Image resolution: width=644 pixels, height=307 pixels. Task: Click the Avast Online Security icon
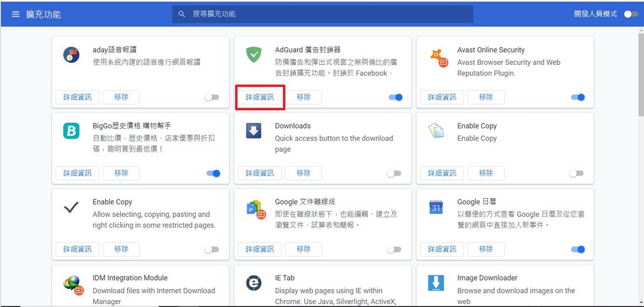(439, 58)
